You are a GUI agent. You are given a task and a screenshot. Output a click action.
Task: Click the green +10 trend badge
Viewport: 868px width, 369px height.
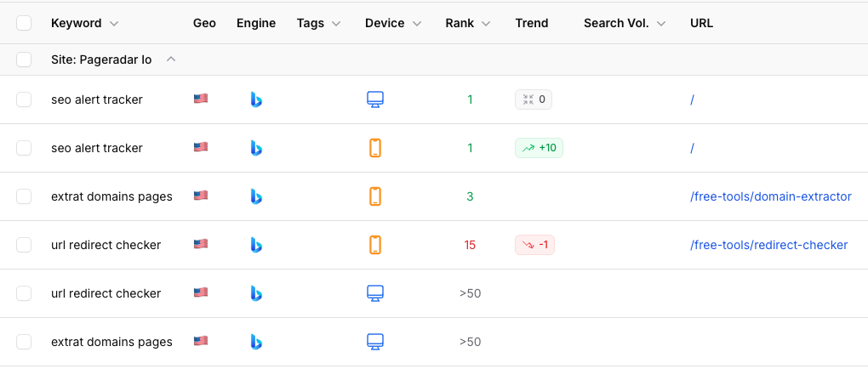pos(539,148)
